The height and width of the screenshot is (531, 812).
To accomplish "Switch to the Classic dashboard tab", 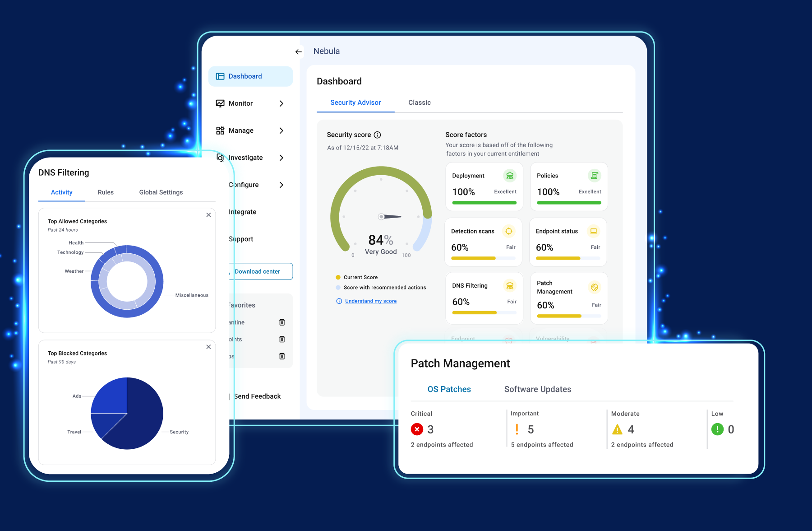I will pos(419,102).
